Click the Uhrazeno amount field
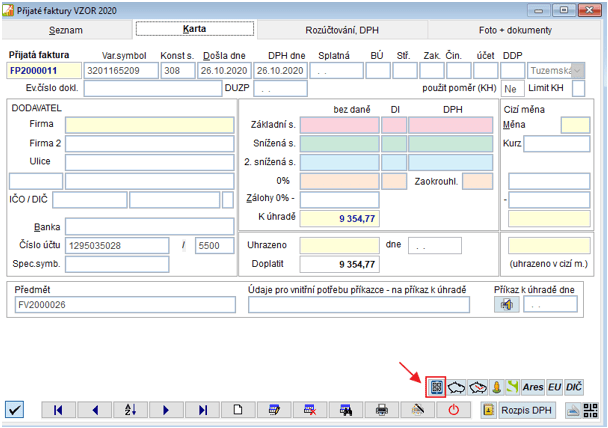The width and height of the screenshot is (608, 428). click(x=339, y=245)
